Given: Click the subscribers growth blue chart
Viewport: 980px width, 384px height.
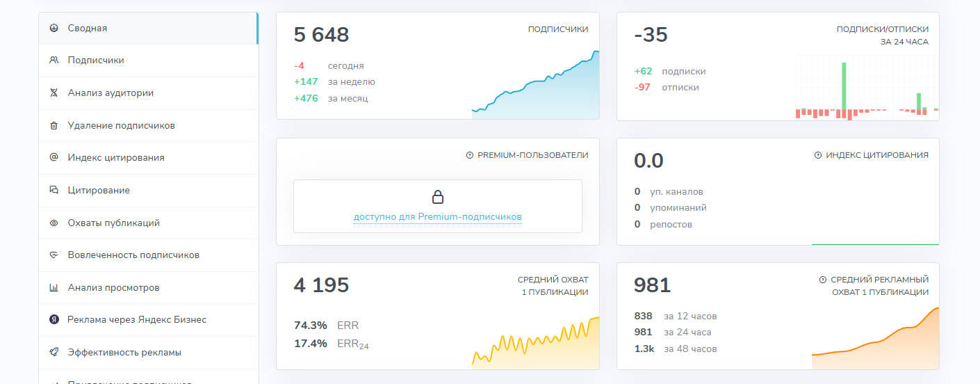Looking at the screenshot, I should [x=535, y=85].
